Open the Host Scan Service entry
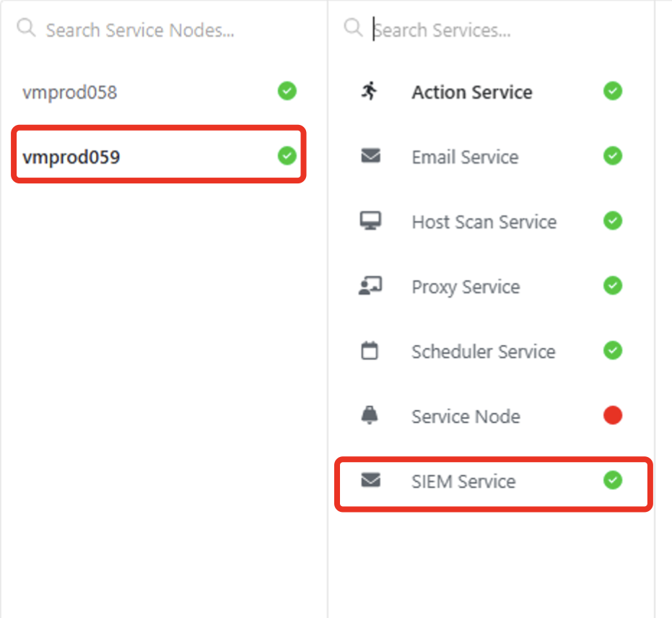 484,222
